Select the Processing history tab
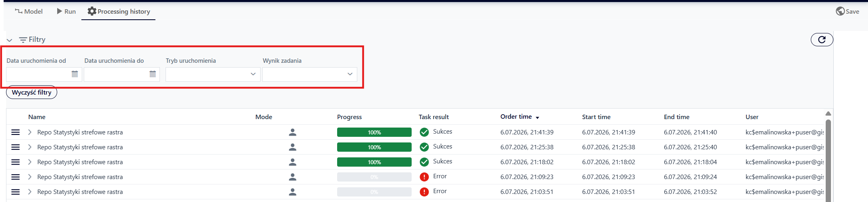Image resolution: width=868 pixels, height=202 pixels. (x=119, y=11)
